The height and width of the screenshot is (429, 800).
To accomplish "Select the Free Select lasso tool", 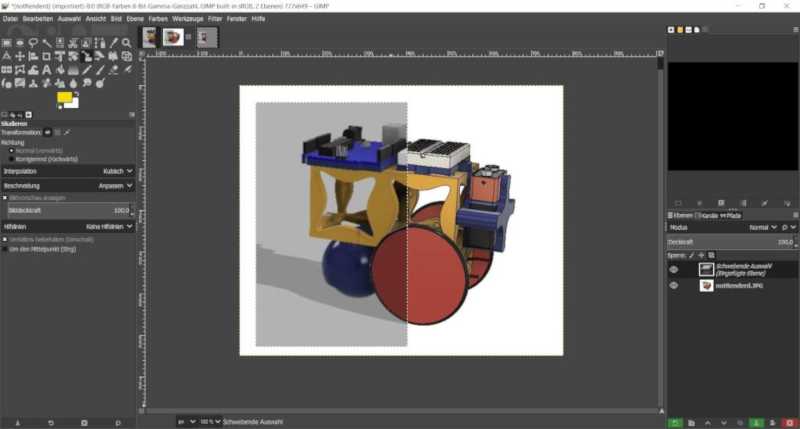I will [33, 43].
